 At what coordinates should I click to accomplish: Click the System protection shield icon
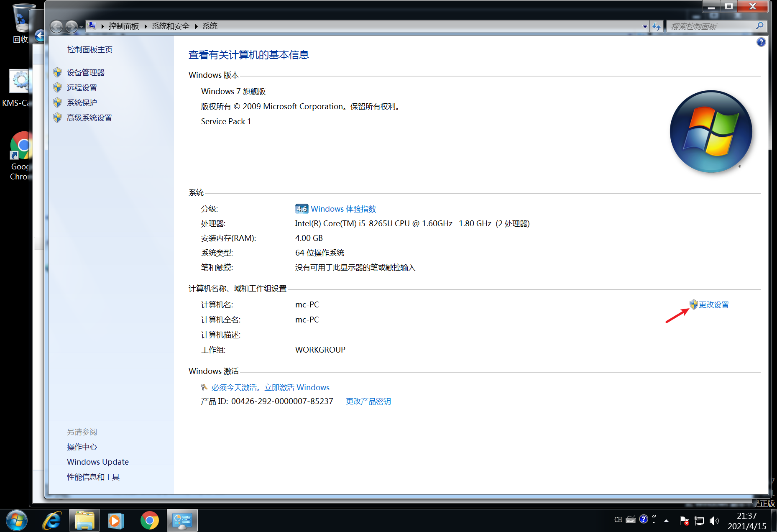[58, 102]
